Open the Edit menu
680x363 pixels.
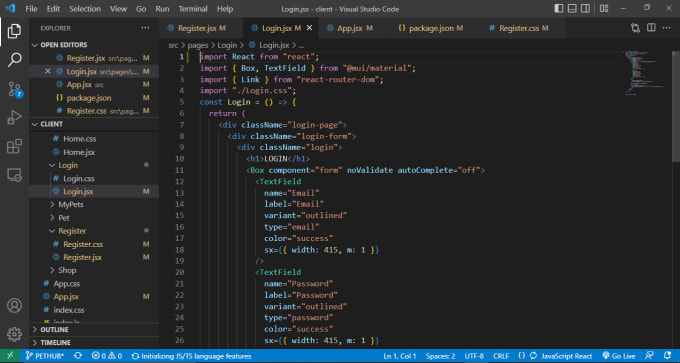click(x=53, y=9)
